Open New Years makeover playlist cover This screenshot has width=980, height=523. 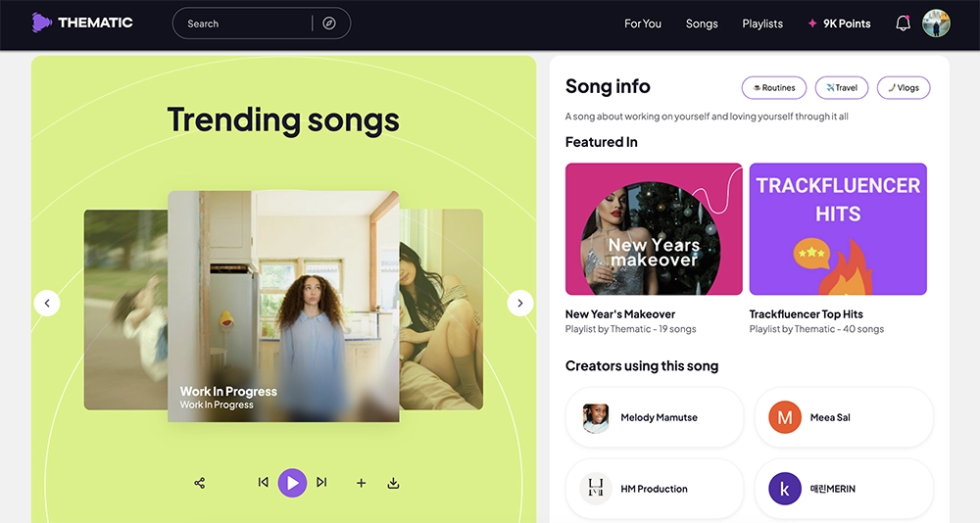[654, 229]
